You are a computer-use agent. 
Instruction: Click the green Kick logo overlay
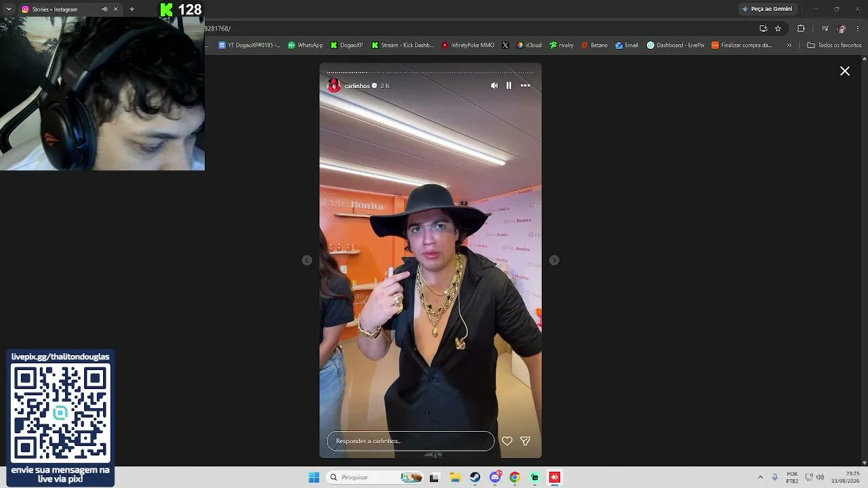point(166,9)
